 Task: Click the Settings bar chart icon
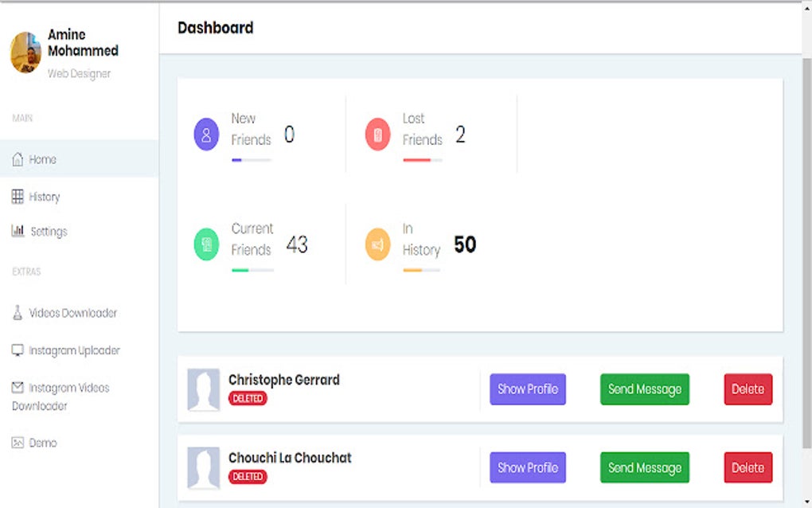tap(18, 230)
